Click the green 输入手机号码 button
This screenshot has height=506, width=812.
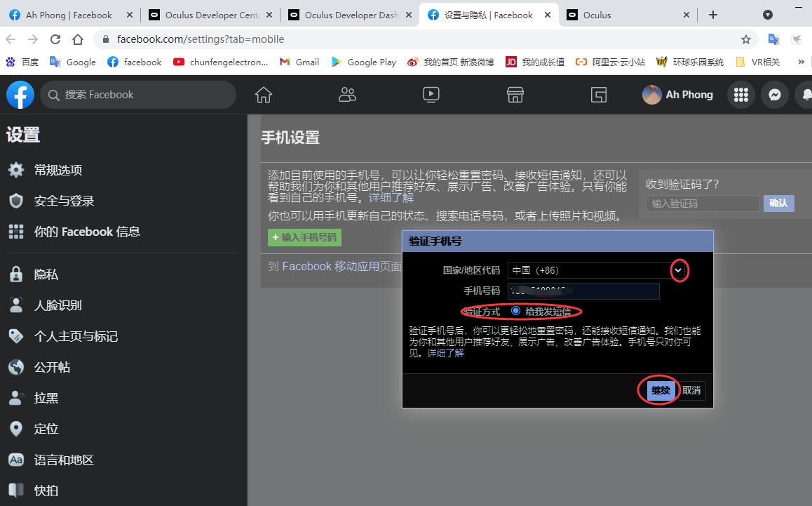coord(304,237)
